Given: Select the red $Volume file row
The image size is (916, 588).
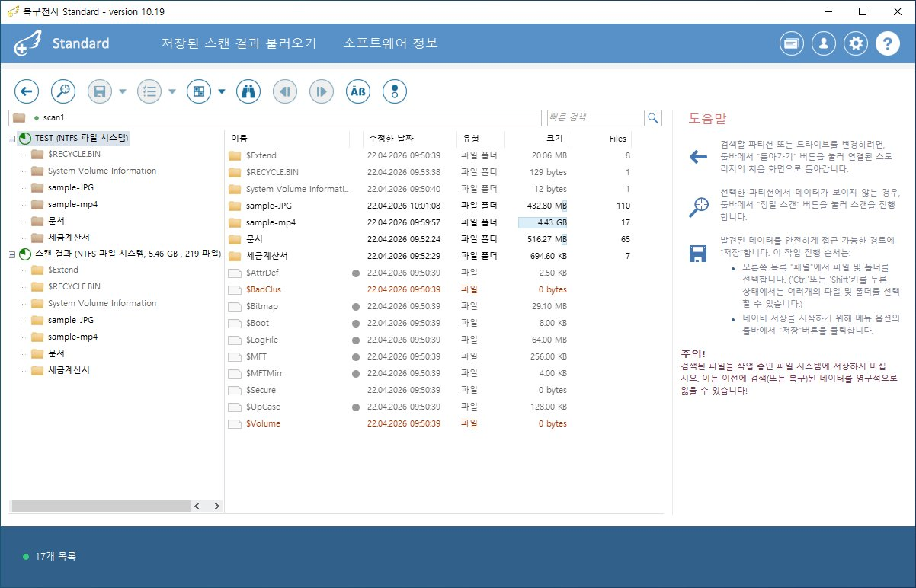Looking at the screenshot, I should point(431,423).
